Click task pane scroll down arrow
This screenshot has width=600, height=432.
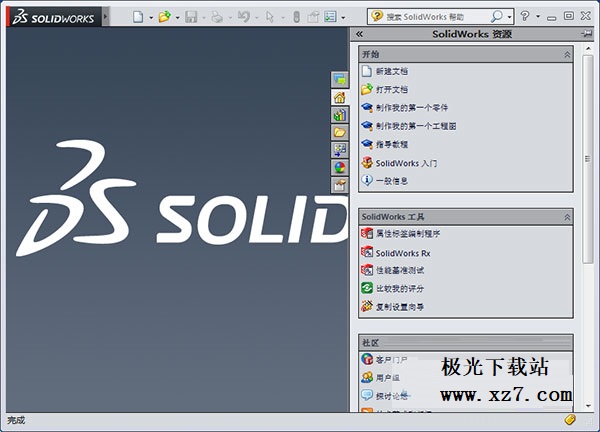588,406
